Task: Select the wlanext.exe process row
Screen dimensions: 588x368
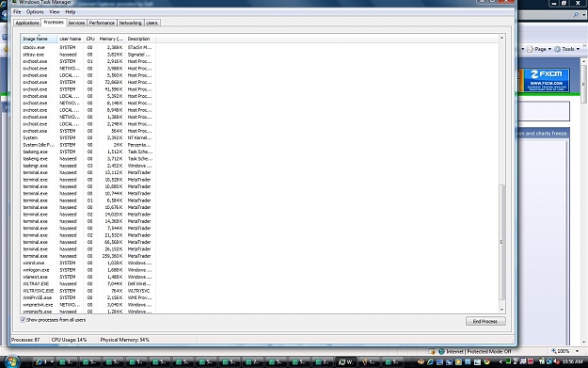Action: click(87, 277)
